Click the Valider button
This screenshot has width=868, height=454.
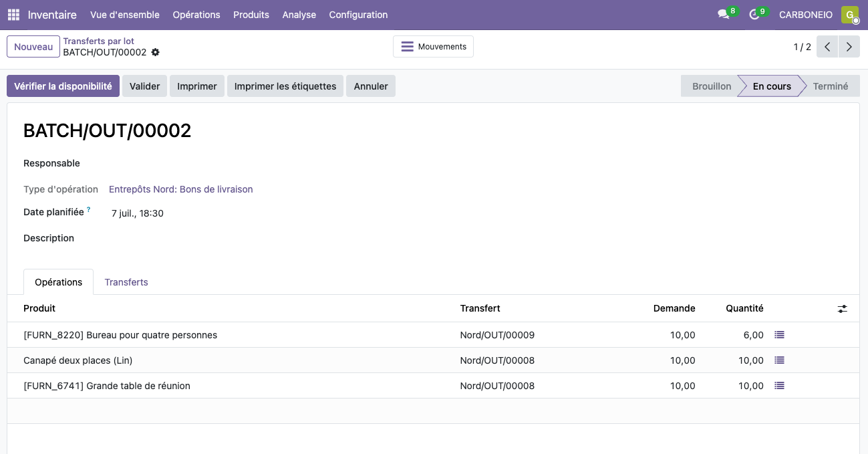[144, 86]
